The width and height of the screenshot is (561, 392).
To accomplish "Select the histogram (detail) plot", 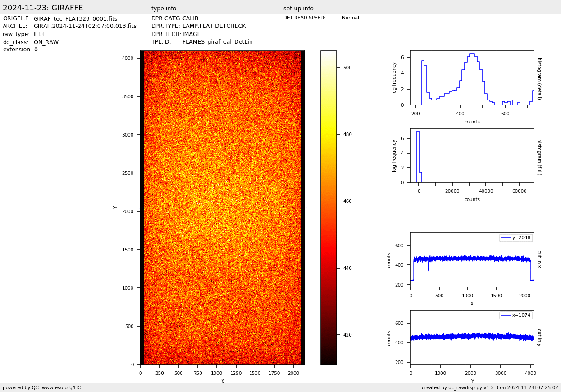I will coord(472,78).
